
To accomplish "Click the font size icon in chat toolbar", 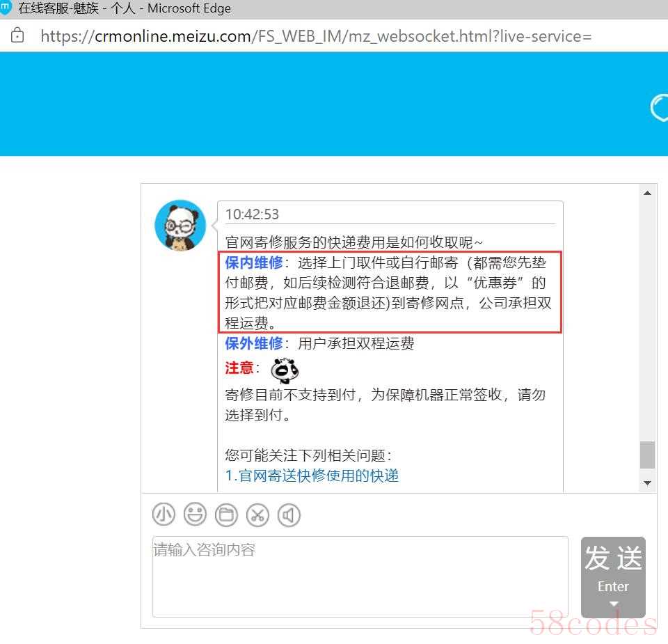I will (x=164, y=515).
